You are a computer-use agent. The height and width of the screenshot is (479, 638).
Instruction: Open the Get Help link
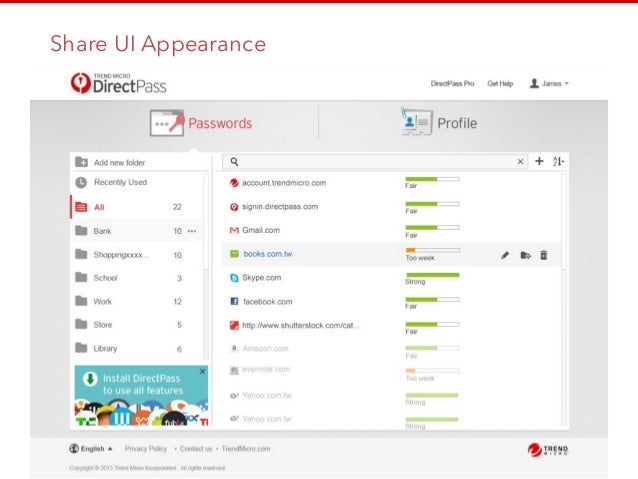pyautogui.click(x=500, y=83)
